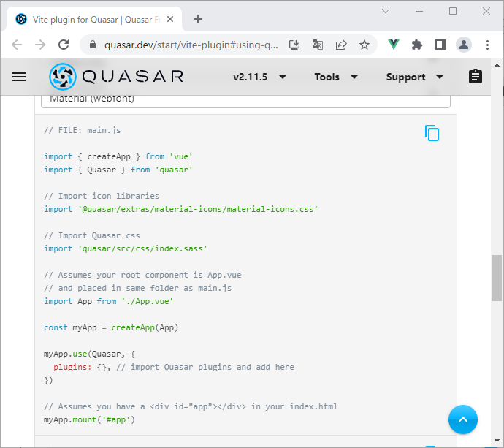Screen dimensions: 504x448
Task: Share this page icon
Action: pos(341,45)
